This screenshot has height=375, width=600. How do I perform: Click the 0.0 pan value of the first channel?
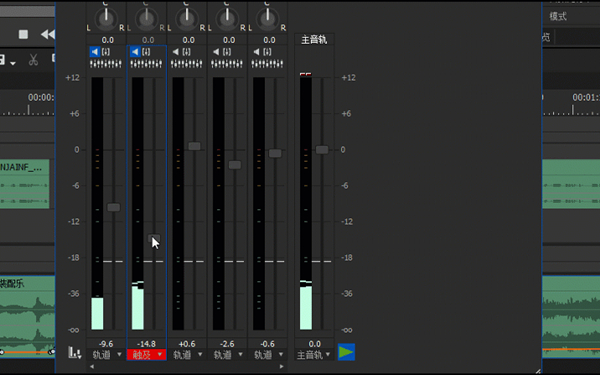108,40
